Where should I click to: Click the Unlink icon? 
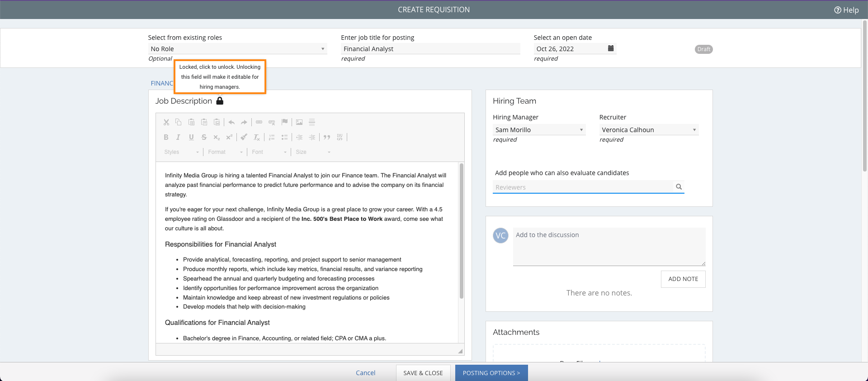[272, 122]
